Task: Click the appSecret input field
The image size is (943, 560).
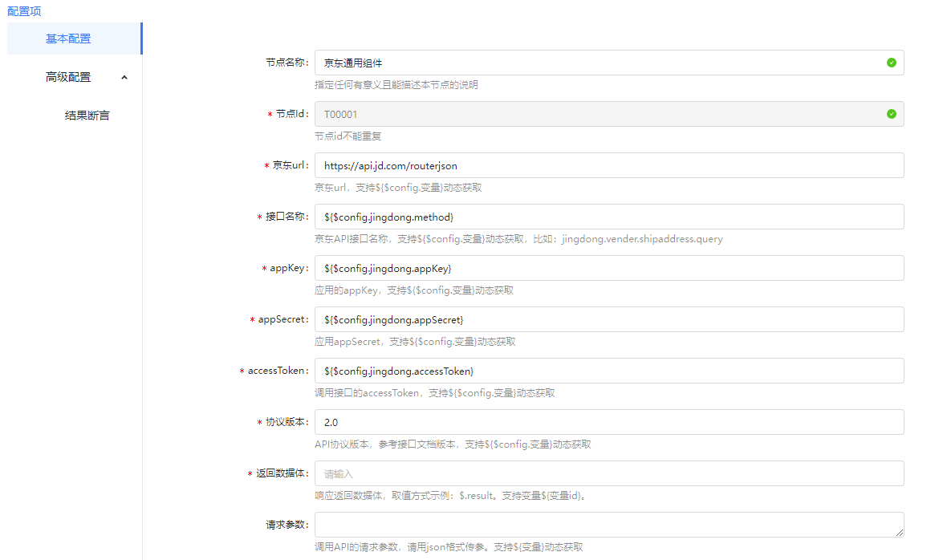Action: click(608, 319)
